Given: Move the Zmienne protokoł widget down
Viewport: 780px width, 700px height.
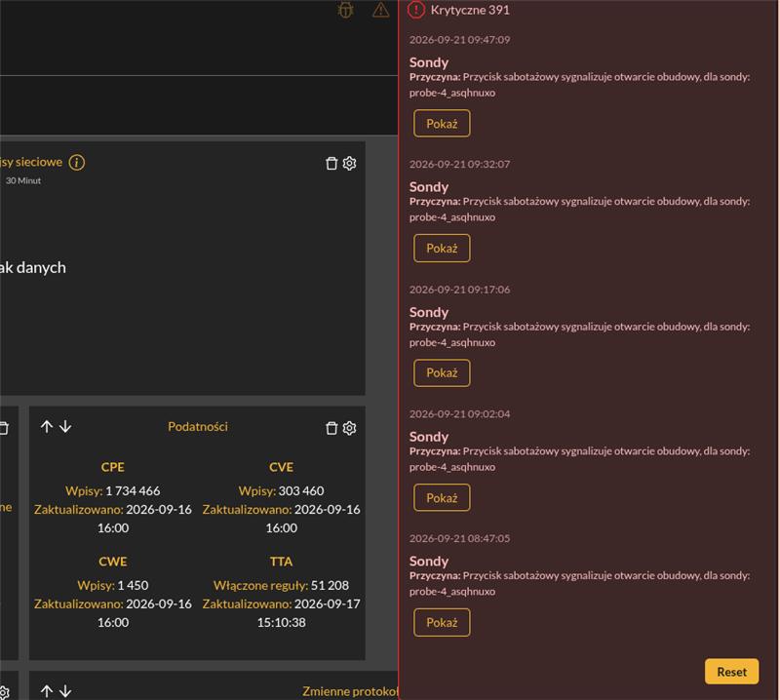Looking at the screenshot, I should coord(65,691).
